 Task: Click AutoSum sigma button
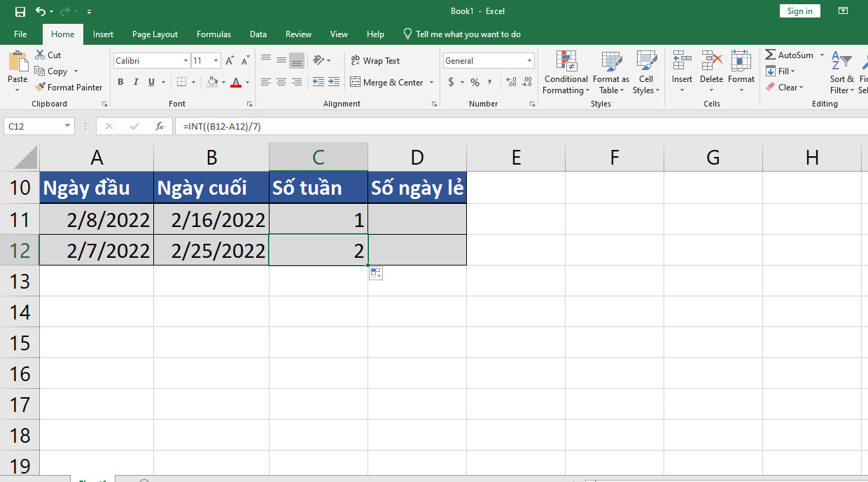click(790, 55)
